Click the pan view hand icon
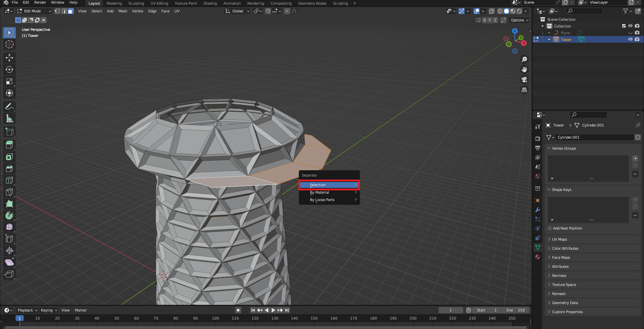644x329 pixels. pyautogui.click(x=524, y=69)
